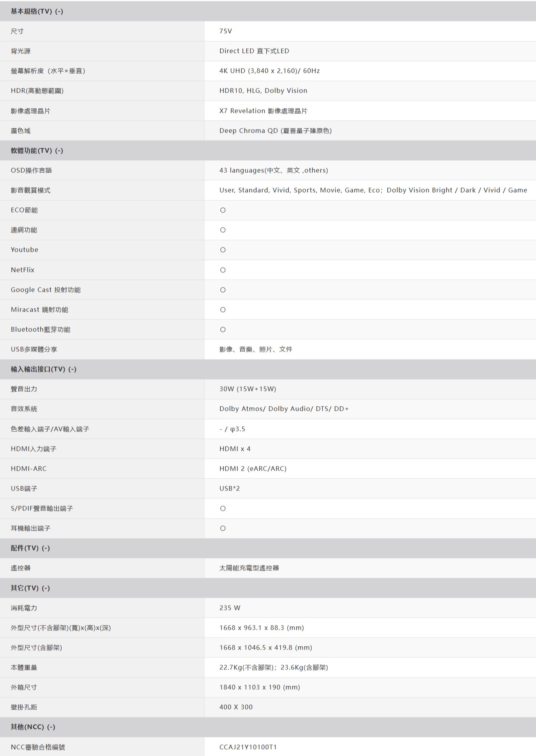536x756 pixels.
Task: Click the Miracast 鏡射功能 circle mark
Action: tap(223, 310)
